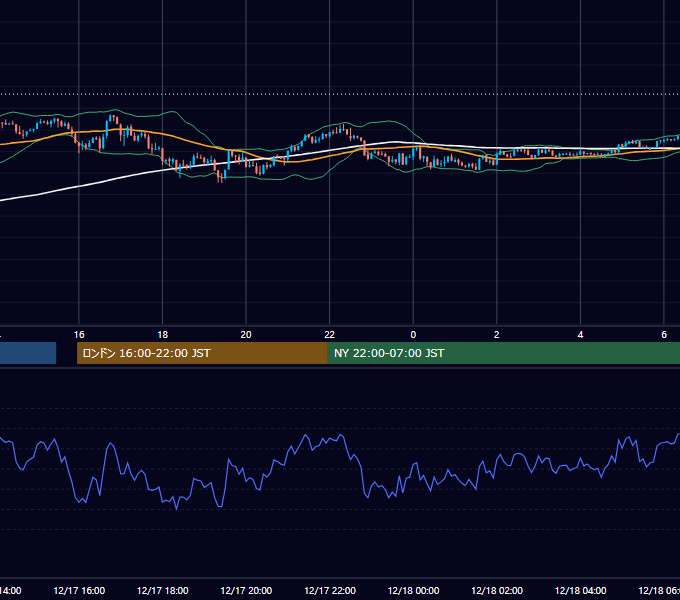Screen dimensions: 680x600
Task: Click hour label 6 under the price chart
Action: pos(664,335)
